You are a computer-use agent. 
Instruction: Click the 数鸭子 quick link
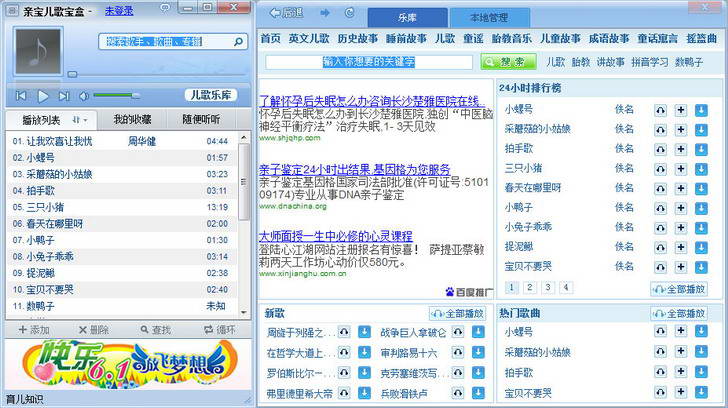click(x=689, y=62)
